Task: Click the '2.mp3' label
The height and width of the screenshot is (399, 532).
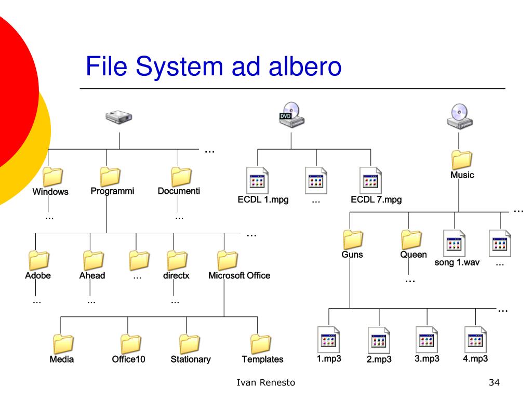Action: pyautogui.click(x=379, y=360)
